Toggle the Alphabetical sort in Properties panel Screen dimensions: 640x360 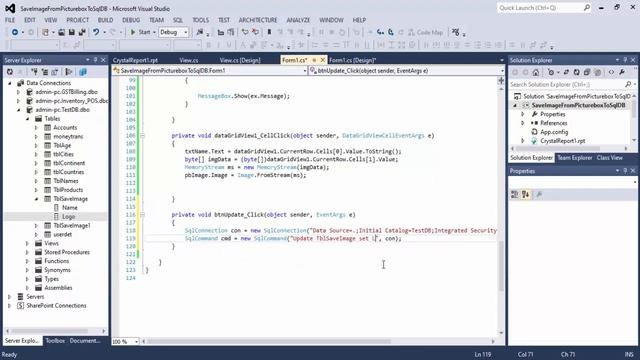(526, 195)
